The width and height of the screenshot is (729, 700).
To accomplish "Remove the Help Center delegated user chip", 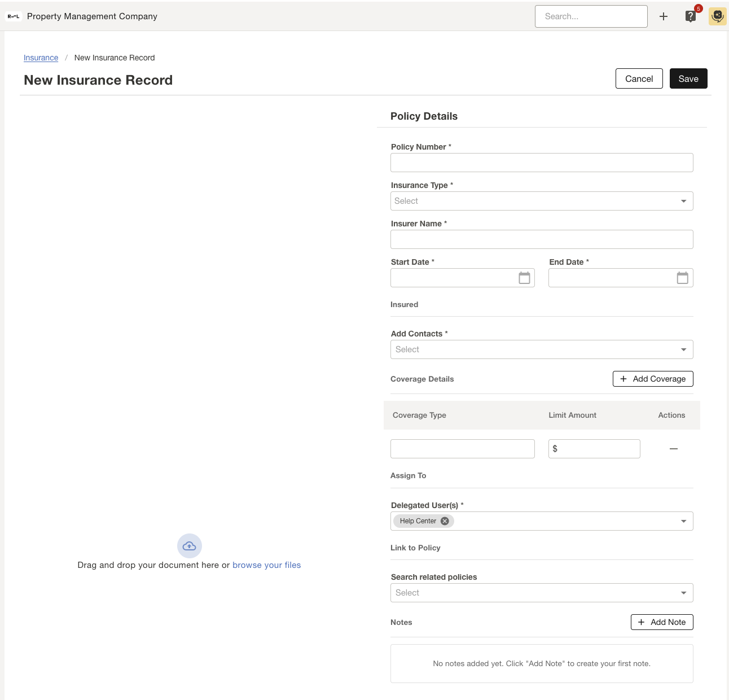I will pos(445,521).
